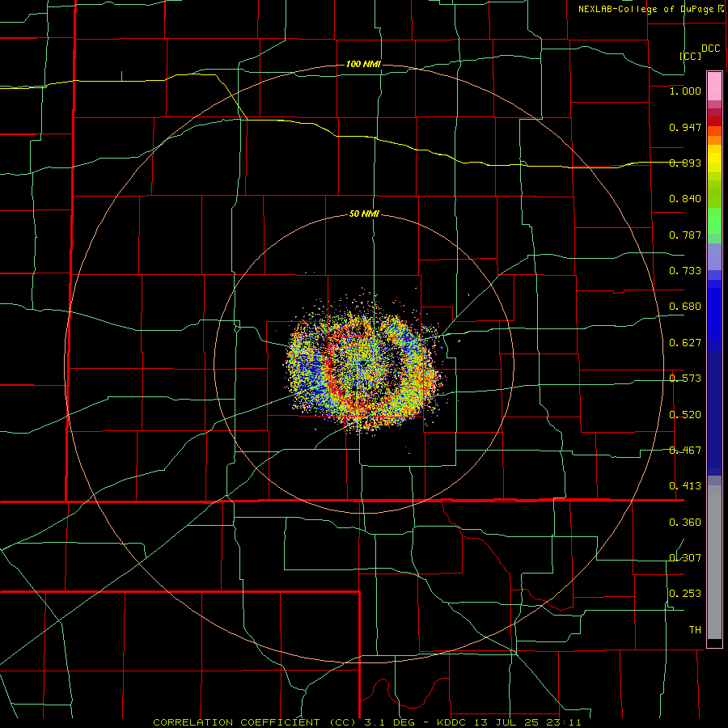This screenshot has width=728, height=728.
Task: Click the 0.307 legend value
Action: (685, 558)
